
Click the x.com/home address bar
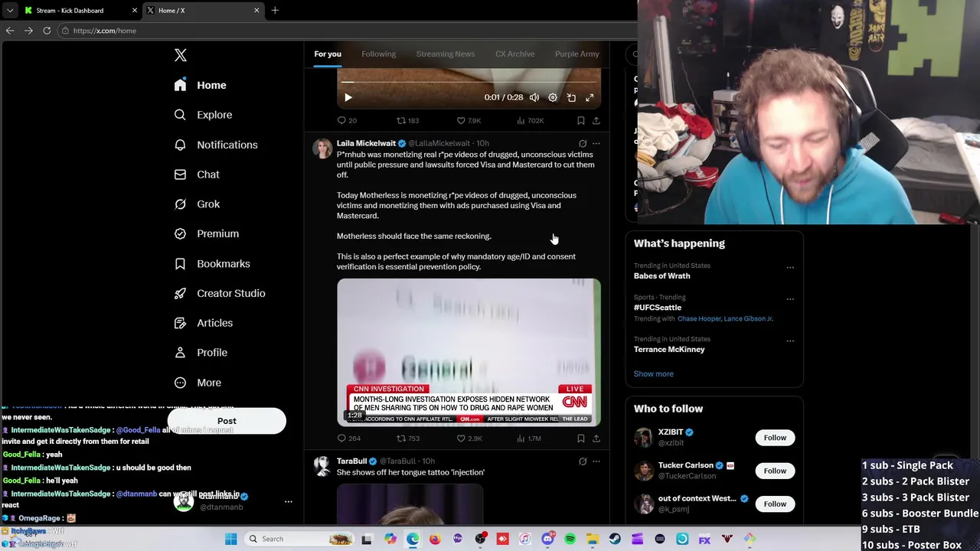(345, 31)
